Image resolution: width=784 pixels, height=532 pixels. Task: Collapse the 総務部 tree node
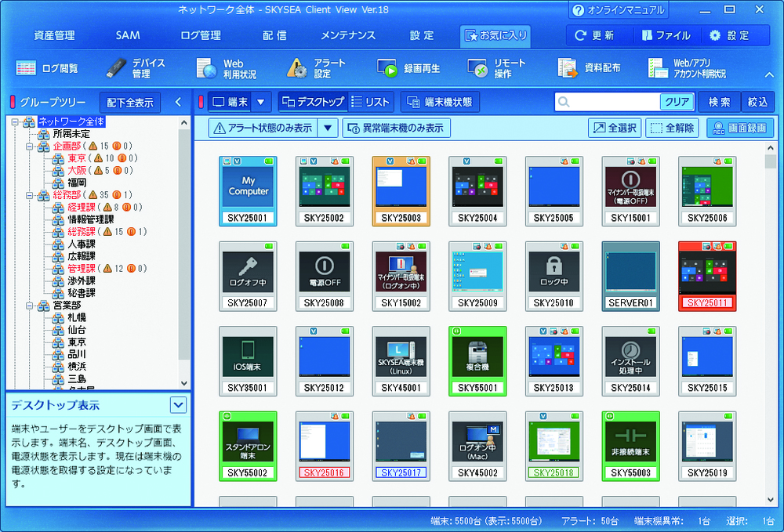30,195
